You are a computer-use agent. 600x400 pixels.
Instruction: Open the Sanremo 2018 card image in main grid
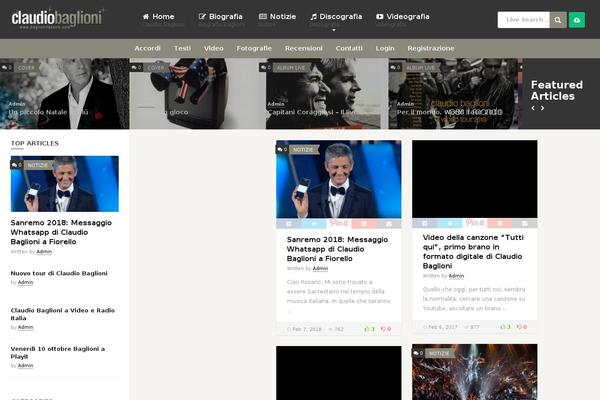[339, 179]
